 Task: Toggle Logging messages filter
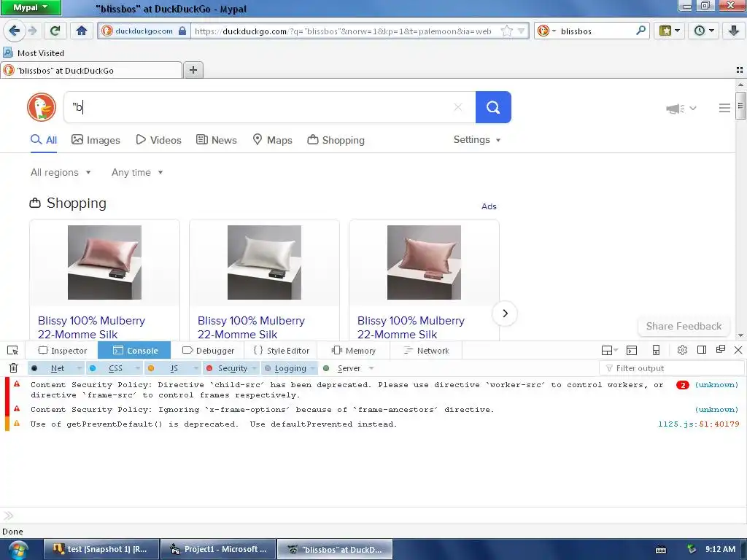pyautogui.click(x=285, y=368)
